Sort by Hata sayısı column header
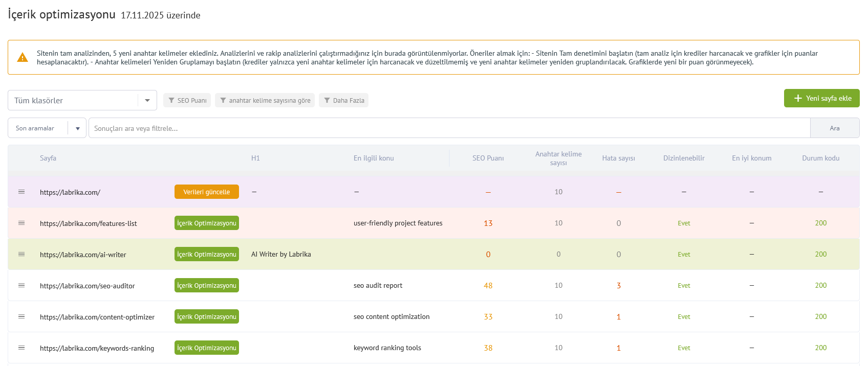This screenshot has width=868, height=366. click(x=618, y=158)
